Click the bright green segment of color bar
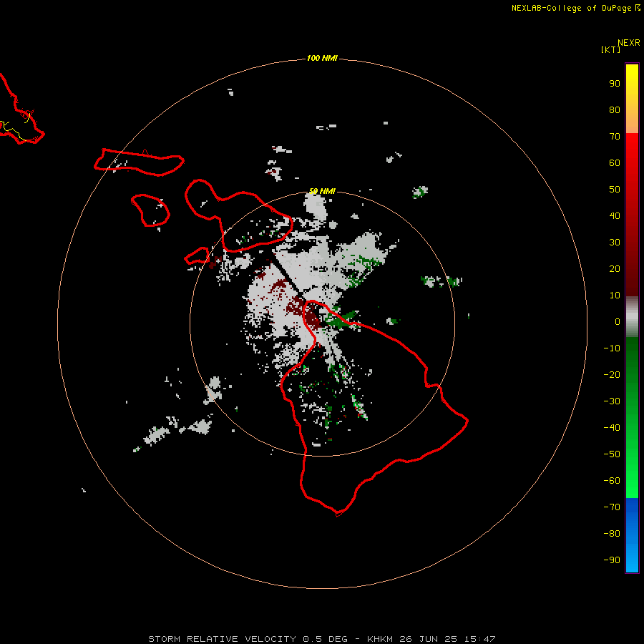This screenshot has width=644, height=644. pos(632,418)
